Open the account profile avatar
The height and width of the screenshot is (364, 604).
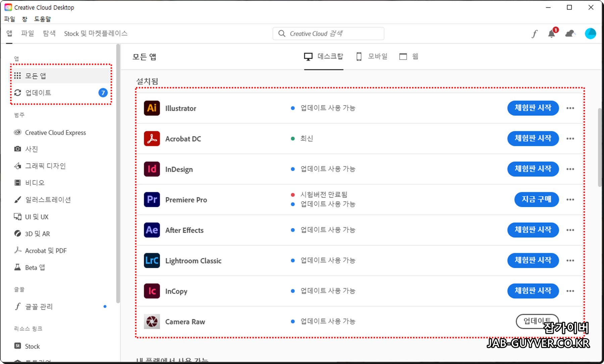point(590,34)
